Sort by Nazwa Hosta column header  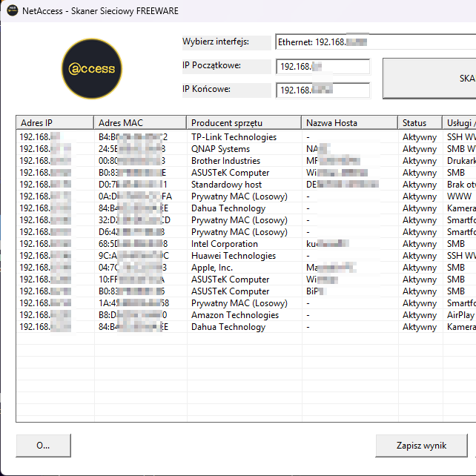[350, 122]
